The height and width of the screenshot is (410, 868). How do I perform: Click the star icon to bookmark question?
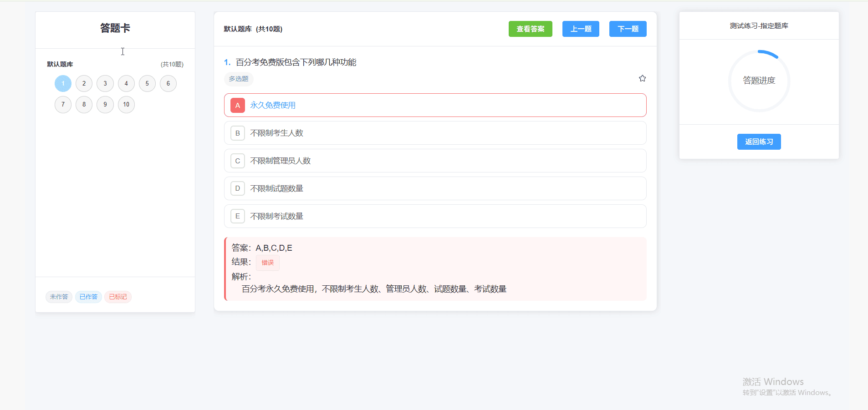coord(642,78)
